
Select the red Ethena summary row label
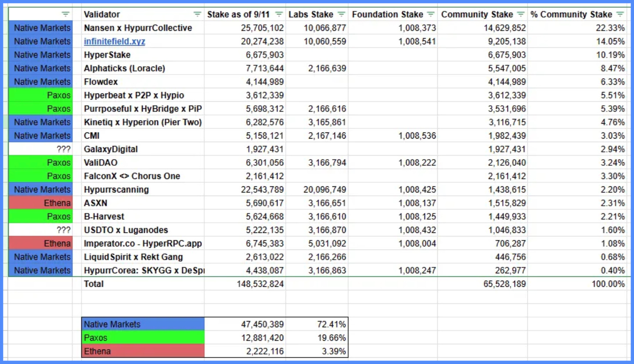pos(143,351)
